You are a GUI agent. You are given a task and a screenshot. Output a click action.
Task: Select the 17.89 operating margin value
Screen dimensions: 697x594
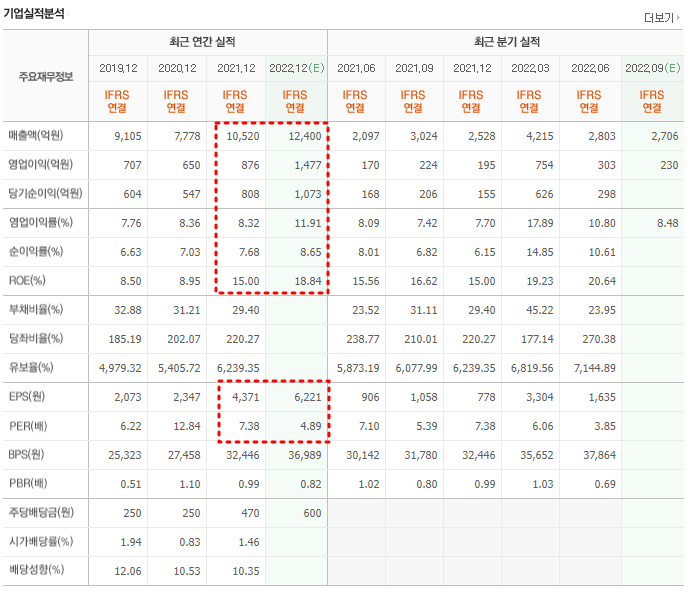[540, 223]
